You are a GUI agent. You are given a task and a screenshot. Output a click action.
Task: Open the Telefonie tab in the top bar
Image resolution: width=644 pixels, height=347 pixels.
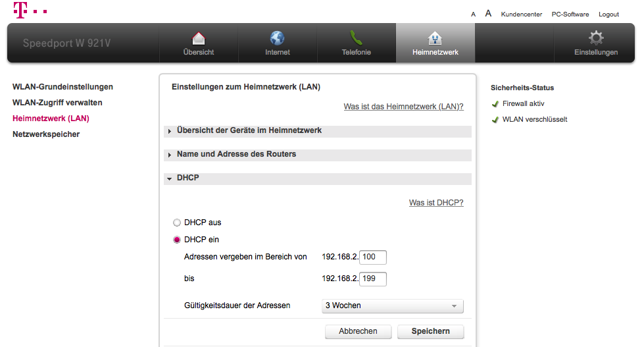357,43
